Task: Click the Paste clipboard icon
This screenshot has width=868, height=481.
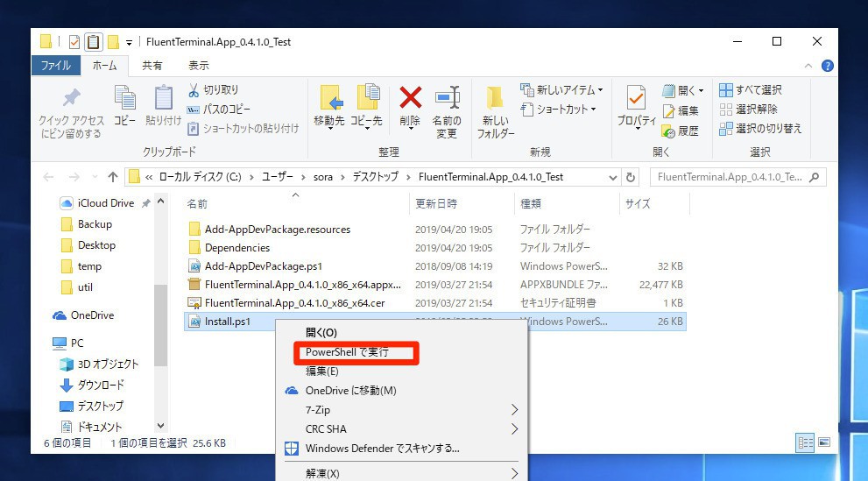Action: [x=163, y=97]
